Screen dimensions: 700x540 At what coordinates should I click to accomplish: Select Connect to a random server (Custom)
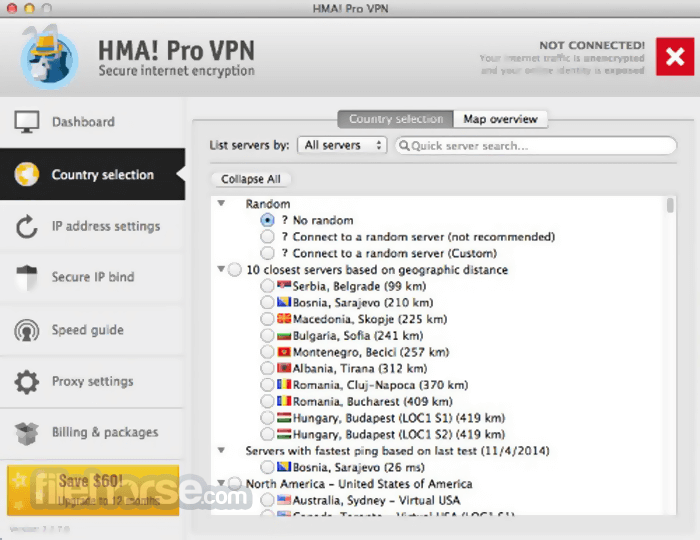[267, 253]
